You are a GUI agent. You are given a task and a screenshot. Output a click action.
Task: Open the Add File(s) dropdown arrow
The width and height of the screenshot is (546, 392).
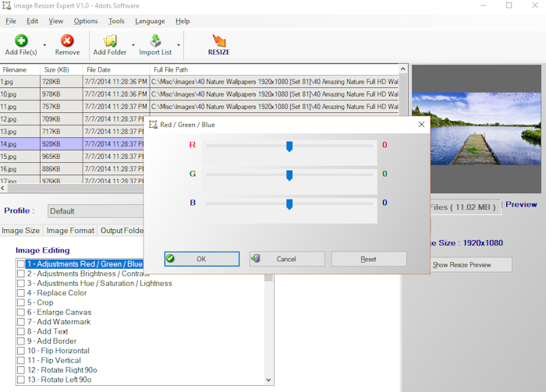[x=44, y=45]
